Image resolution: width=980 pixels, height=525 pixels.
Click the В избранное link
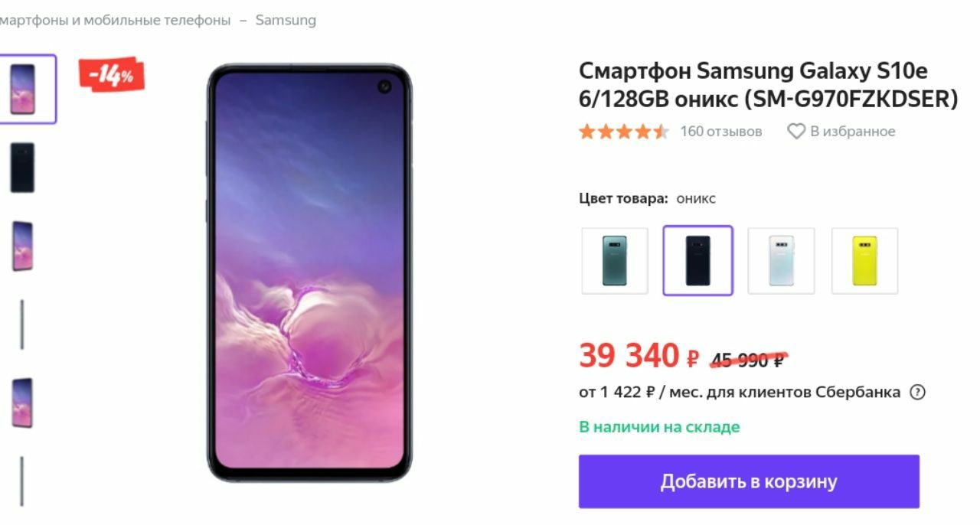(x=852, y=132)
